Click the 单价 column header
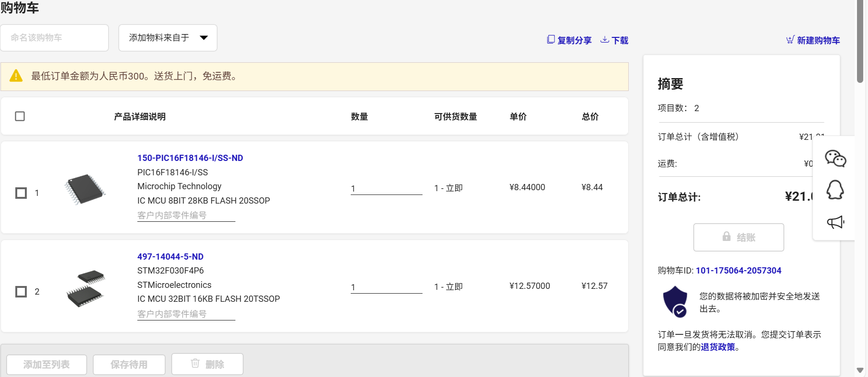The image size is (868, 377). (518, 116)
